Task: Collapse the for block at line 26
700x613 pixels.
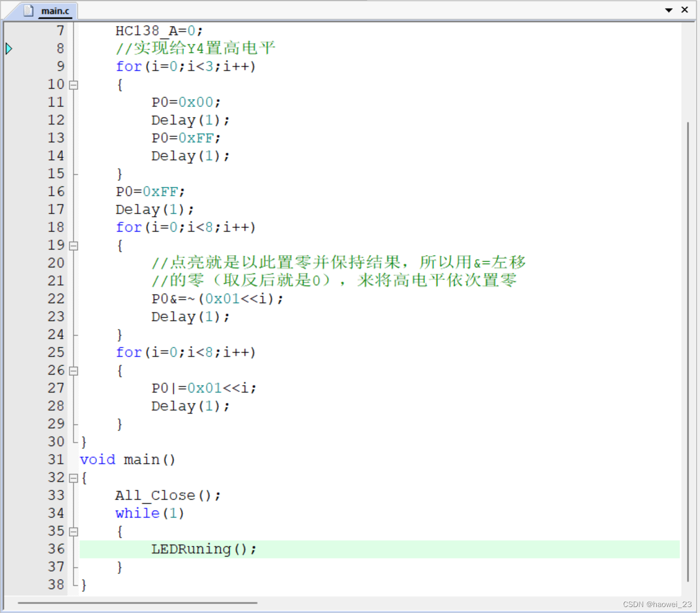Action: pyautogui.click(x=74, y=371)
